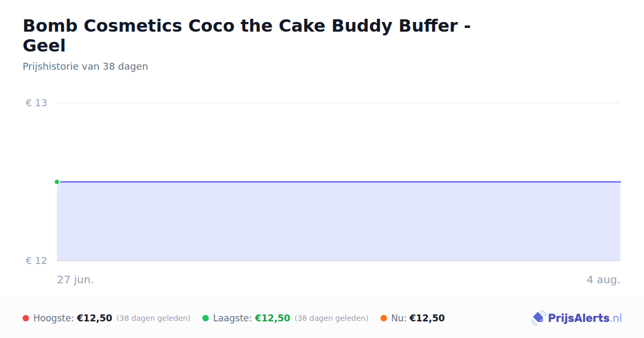Click the '38 dagen geleden' note after Laagste
The image size is (644, 338).
332,318
